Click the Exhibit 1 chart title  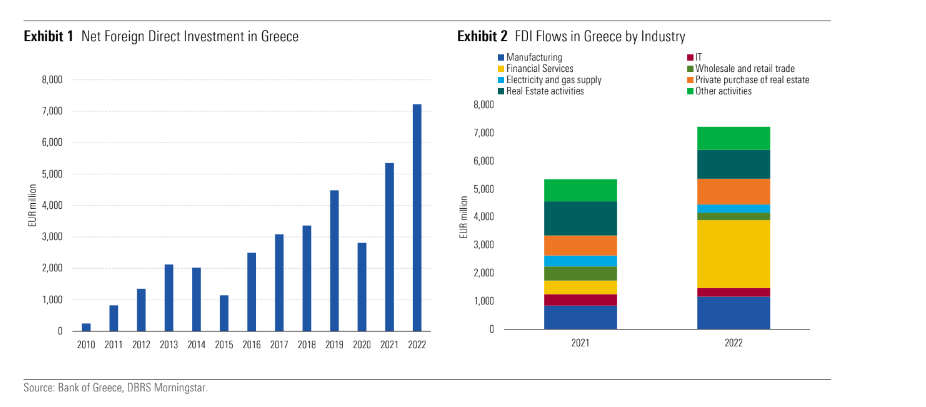(x=162, y=36)
